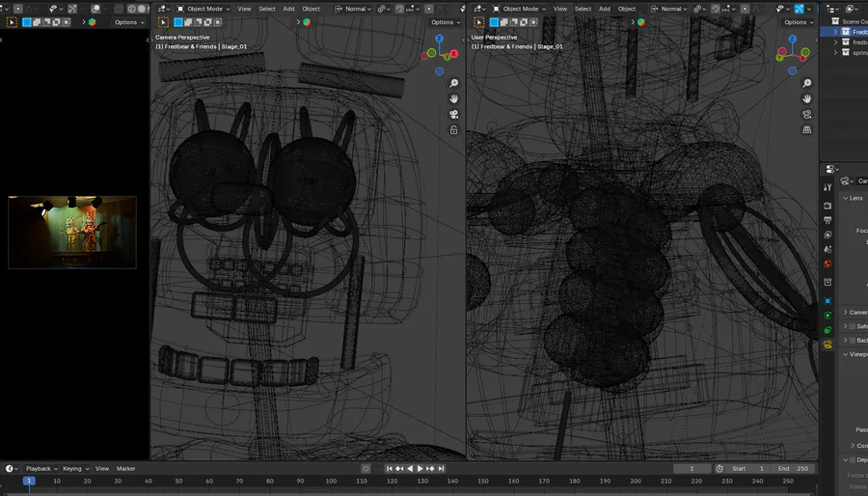Open Playback menu in timeline

41,468
